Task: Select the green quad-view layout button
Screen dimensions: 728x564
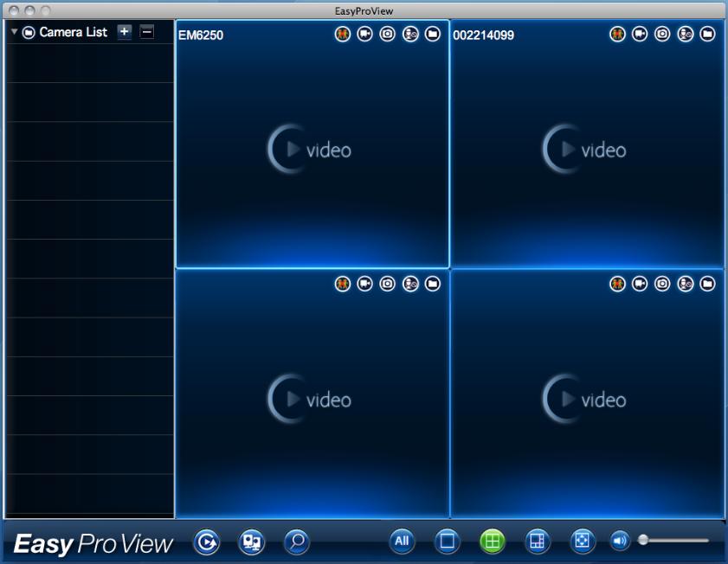Action: [x=493, y=541]
